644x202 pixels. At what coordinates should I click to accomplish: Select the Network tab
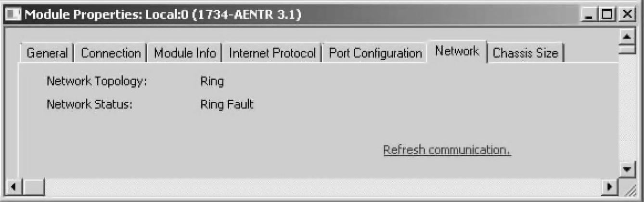click(457, 51)
